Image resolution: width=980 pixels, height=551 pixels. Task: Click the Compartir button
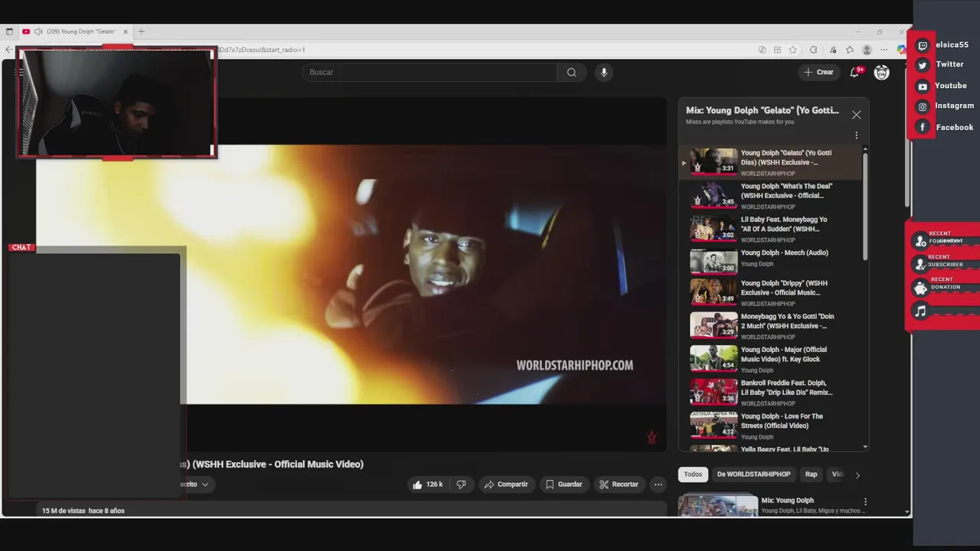[506, 484]
